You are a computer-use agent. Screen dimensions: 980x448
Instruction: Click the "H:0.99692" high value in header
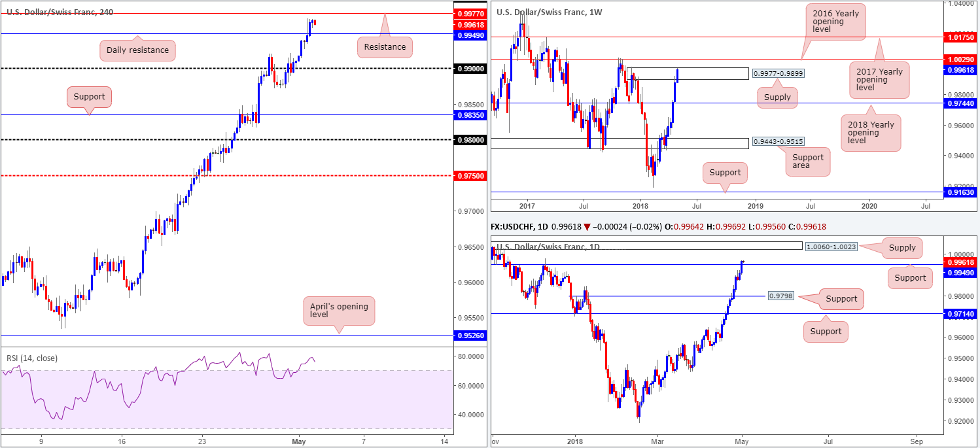click(726, 226)
